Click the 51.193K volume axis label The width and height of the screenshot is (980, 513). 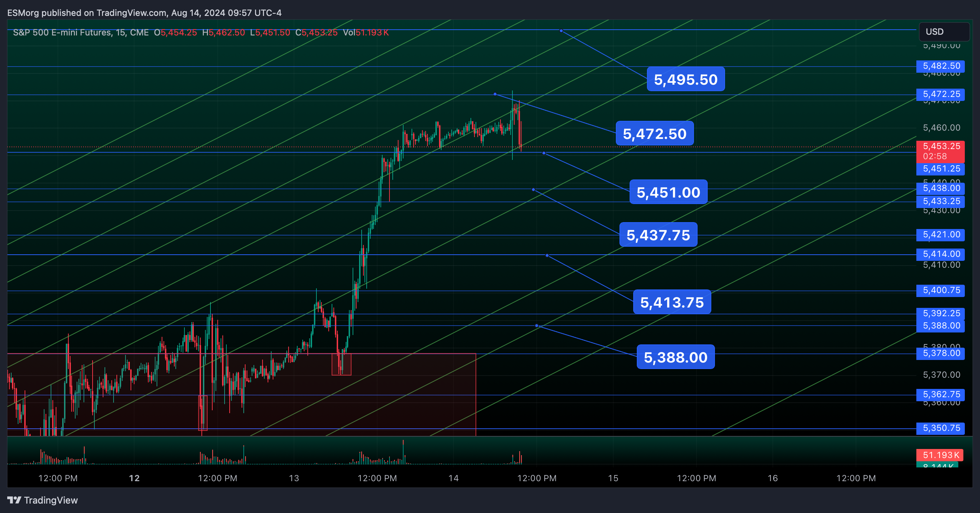939,455
